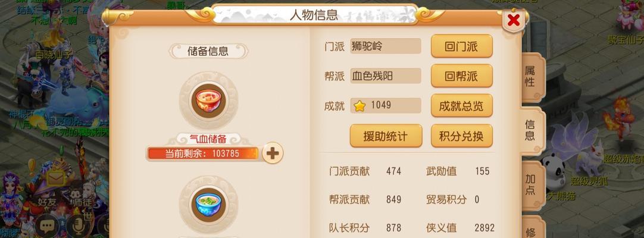
Task: Click the 回门派 button
Action: click(x=462, y=46)
